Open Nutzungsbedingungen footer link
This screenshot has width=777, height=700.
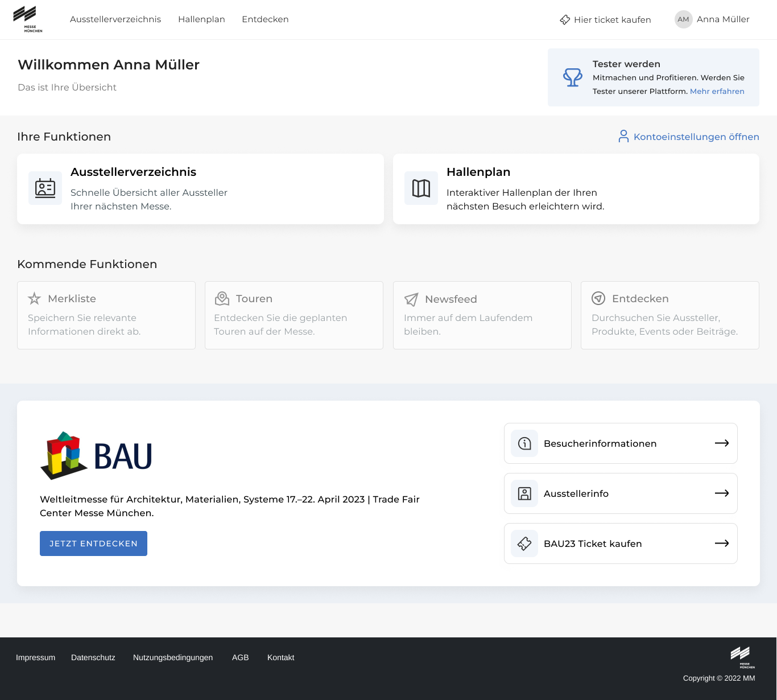173,657
